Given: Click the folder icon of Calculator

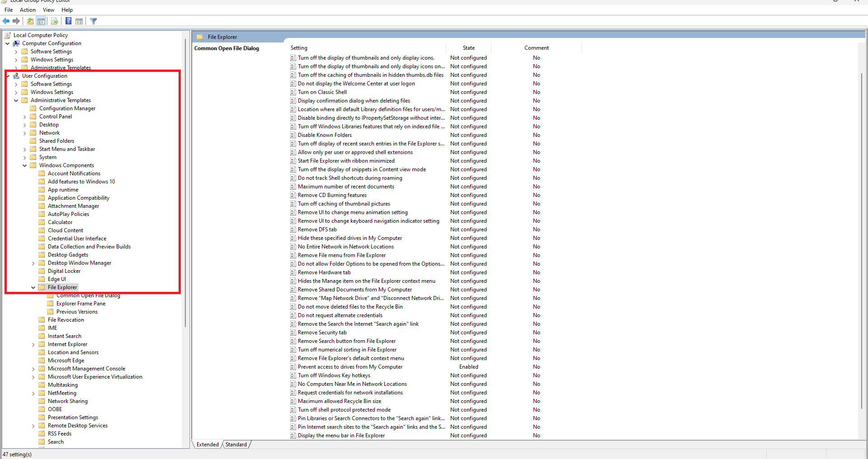Looking at the screenshot, I should 42,222.
